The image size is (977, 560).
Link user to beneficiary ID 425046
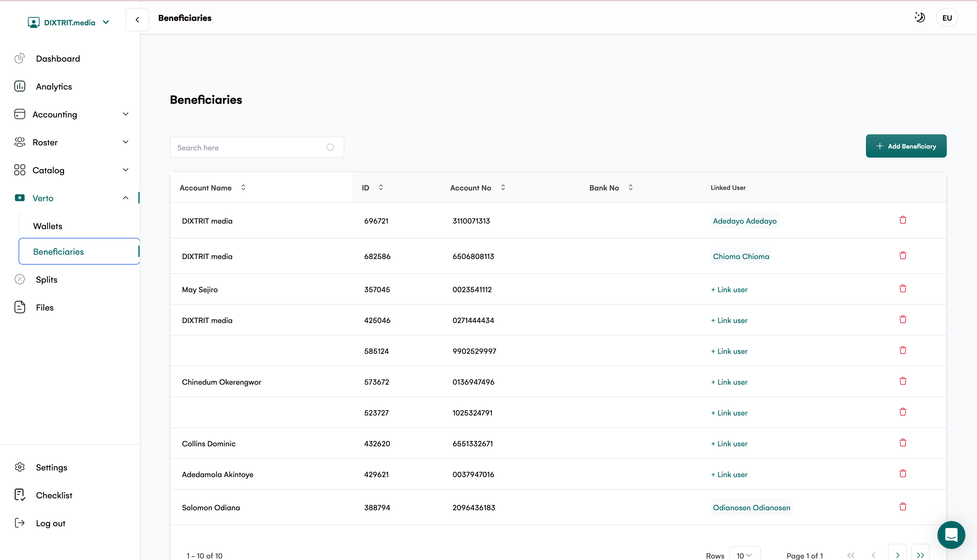coord(729,320)
